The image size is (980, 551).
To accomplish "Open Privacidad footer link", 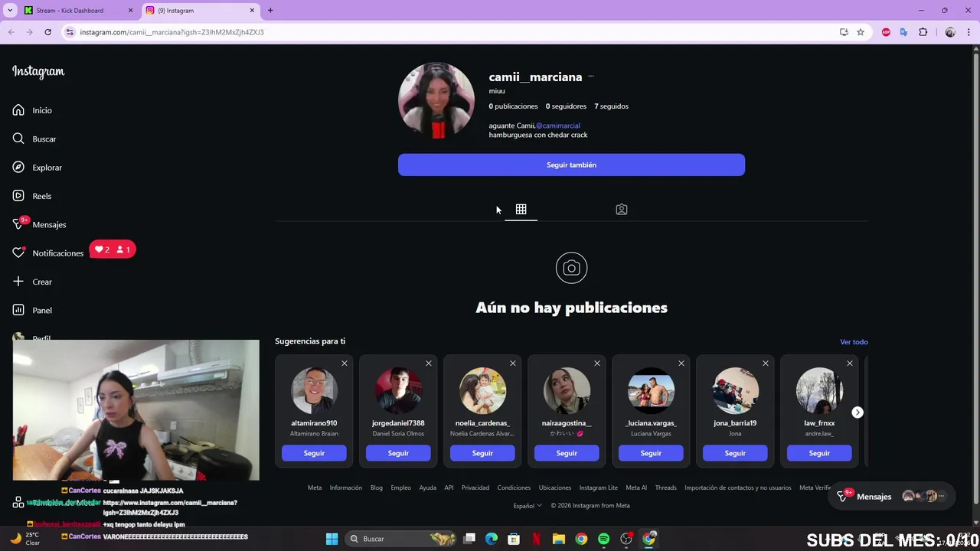I will [x=475, y=487].
